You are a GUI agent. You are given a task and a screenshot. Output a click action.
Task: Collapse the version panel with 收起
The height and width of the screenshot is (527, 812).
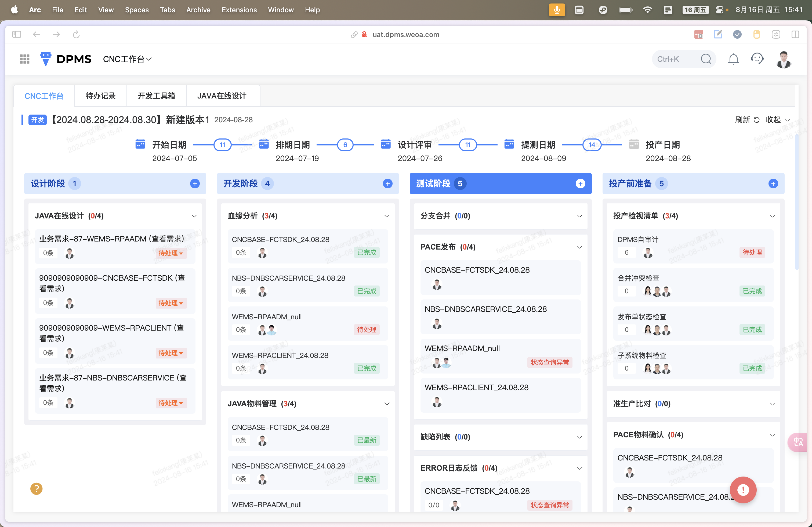click(x=778, y=120)
